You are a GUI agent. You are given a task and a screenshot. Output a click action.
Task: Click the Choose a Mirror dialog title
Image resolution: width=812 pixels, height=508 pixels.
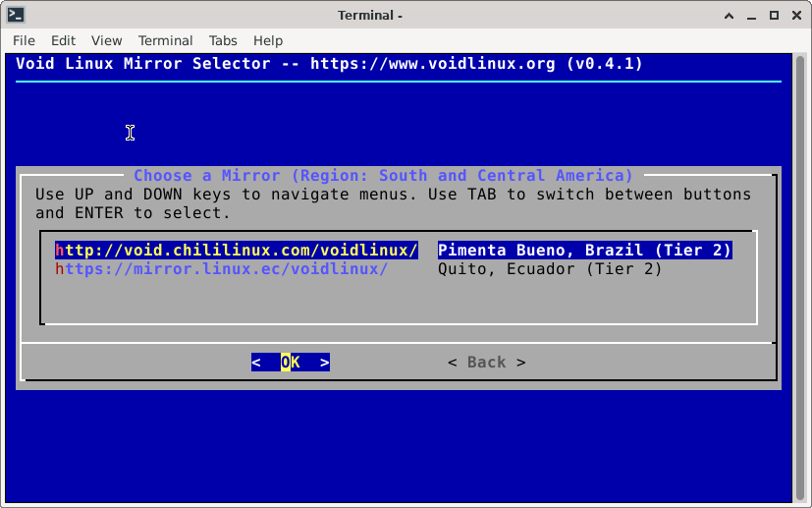[x=383, y=176]
